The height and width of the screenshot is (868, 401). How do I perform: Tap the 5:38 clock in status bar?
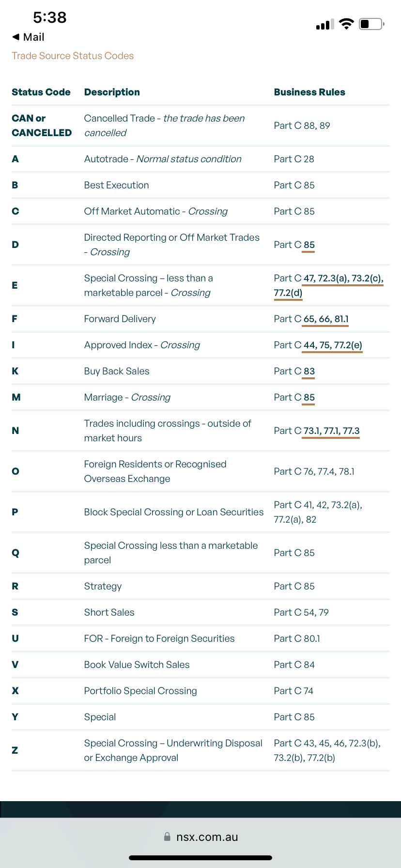pyautogui.click(x=49, y=17)
